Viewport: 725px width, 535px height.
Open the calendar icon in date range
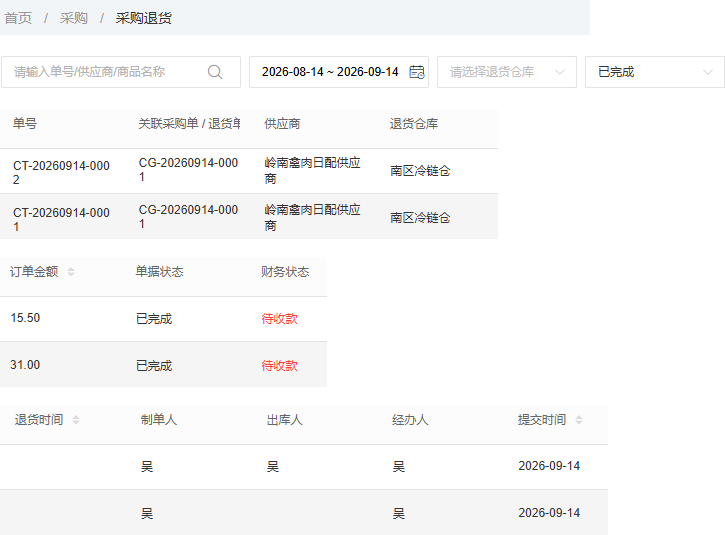pyautogui.click(x=417, y=72)
